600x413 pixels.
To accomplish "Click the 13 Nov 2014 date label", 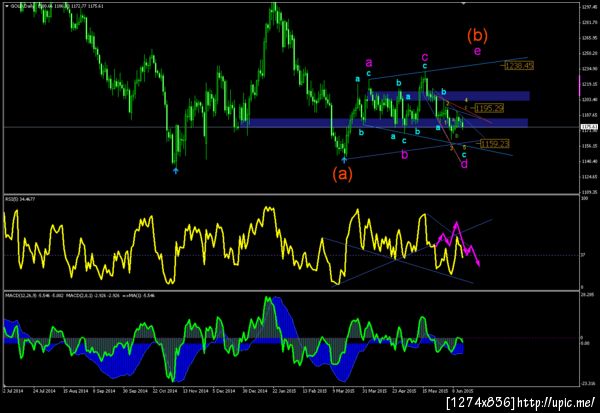I will coord(195,391).
